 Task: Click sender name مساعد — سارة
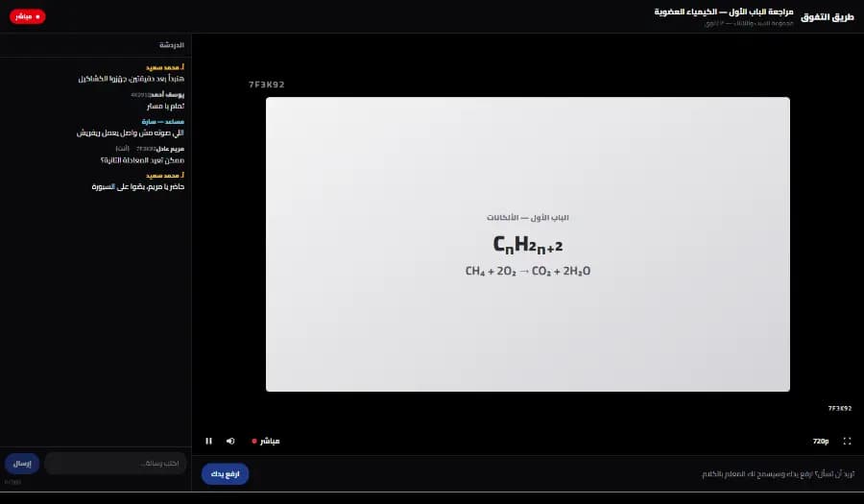pyautogui.click(x=162, y=121)
